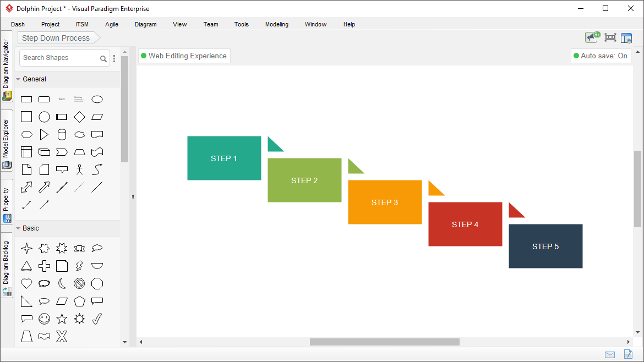Screen dimensions: 644x362
Task: Click the shape palette scroll down arrow
Action: tap(125, 342)
